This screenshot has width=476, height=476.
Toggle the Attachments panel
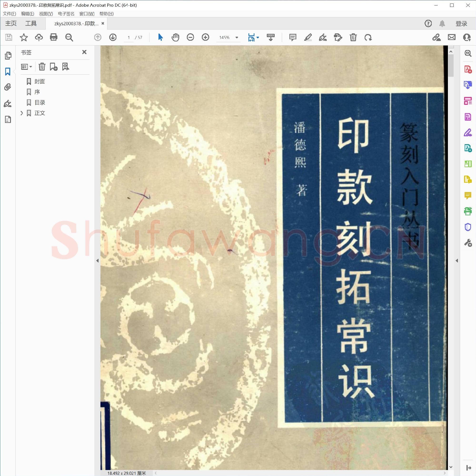8,87
